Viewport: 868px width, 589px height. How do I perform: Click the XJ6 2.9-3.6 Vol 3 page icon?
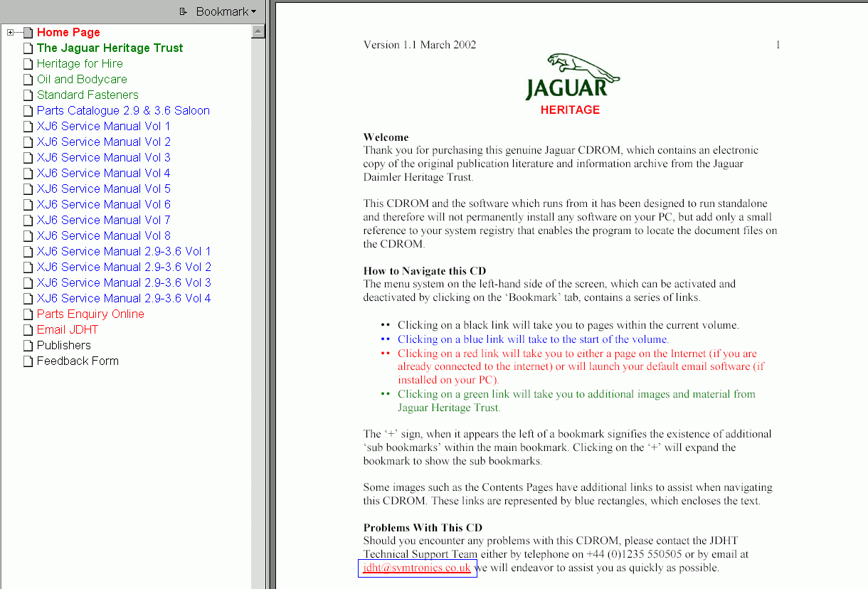click(28, 282)
